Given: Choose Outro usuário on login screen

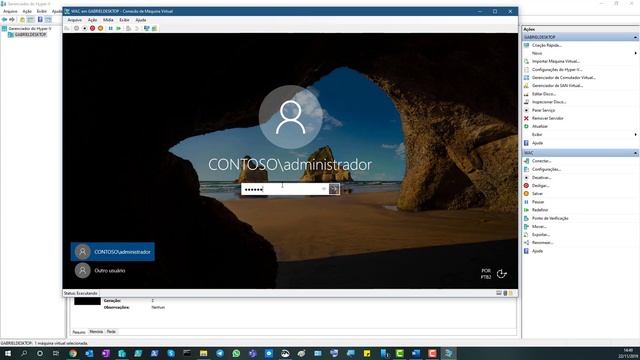Looking at the screenshot, I should click(x=113, y=271).
